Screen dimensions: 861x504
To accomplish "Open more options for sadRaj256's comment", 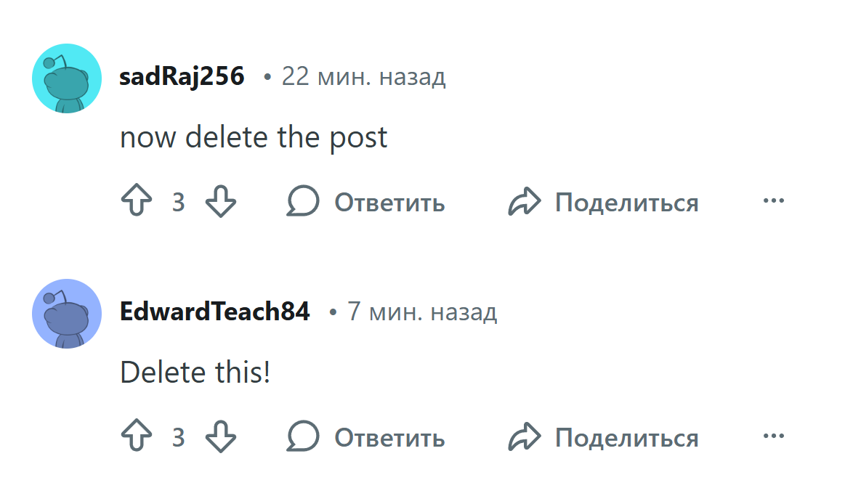I will (773, 200).
